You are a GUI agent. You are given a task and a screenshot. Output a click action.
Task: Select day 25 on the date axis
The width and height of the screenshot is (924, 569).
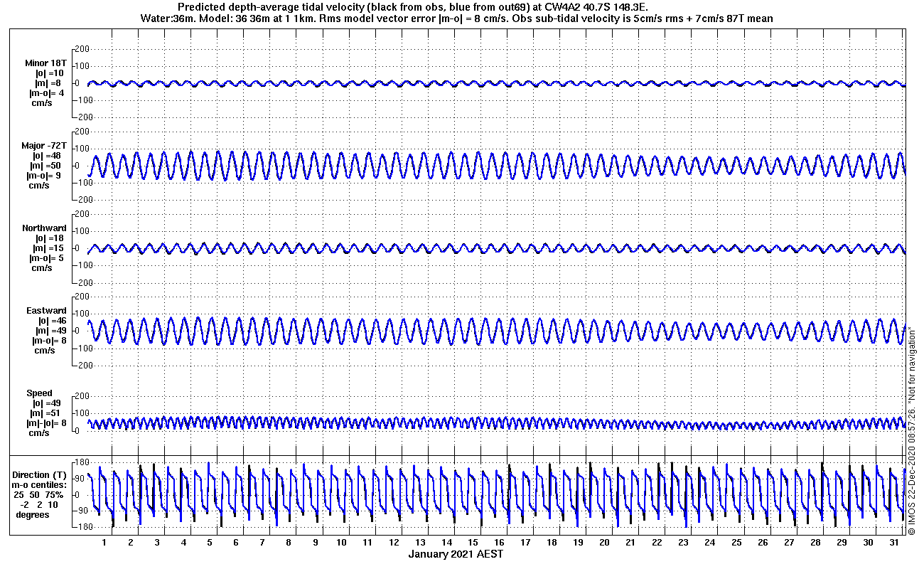point(736,543)
